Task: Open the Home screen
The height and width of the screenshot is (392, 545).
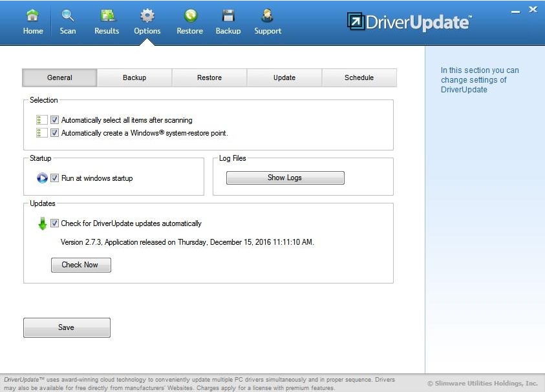Action: click(x=32, y=20)
